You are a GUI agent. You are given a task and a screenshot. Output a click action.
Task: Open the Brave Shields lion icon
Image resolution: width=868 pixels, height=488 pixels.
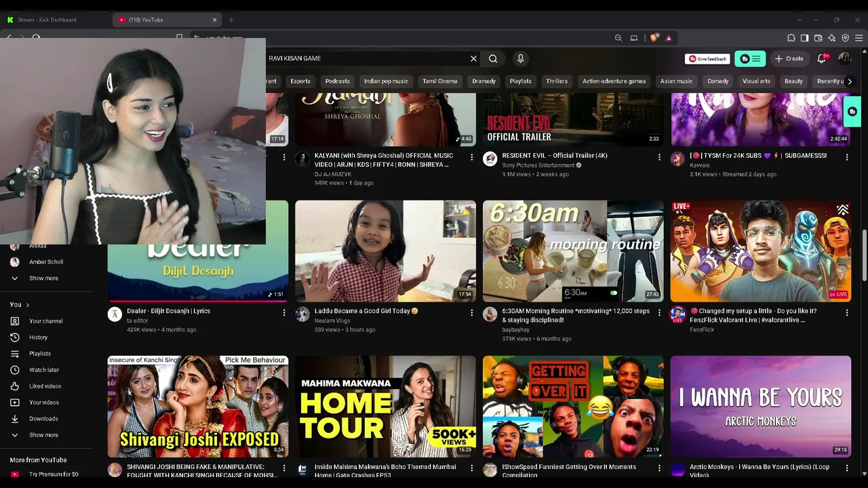(654, 38)
